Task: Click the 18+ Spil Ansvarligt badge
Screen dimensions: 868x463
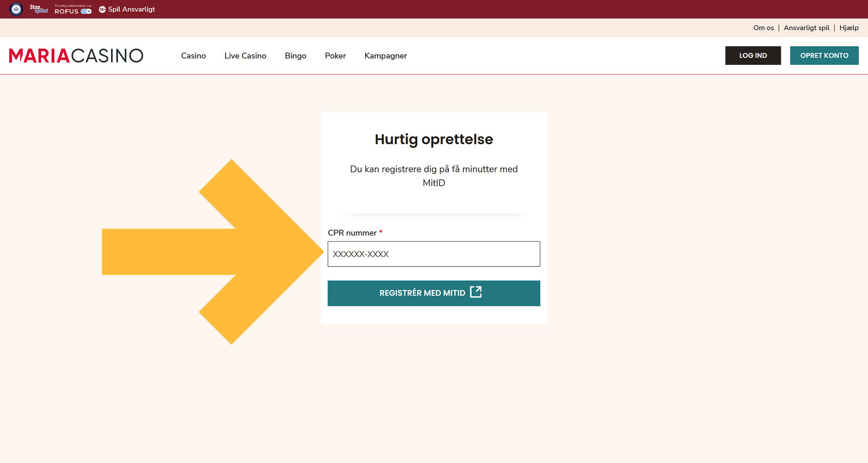Action: coord(127,9)
